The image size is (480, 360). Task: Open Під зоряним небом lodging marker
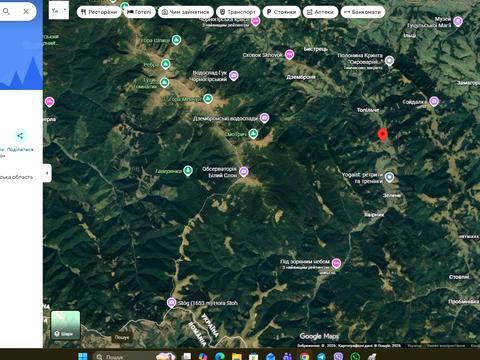point(336,263)
